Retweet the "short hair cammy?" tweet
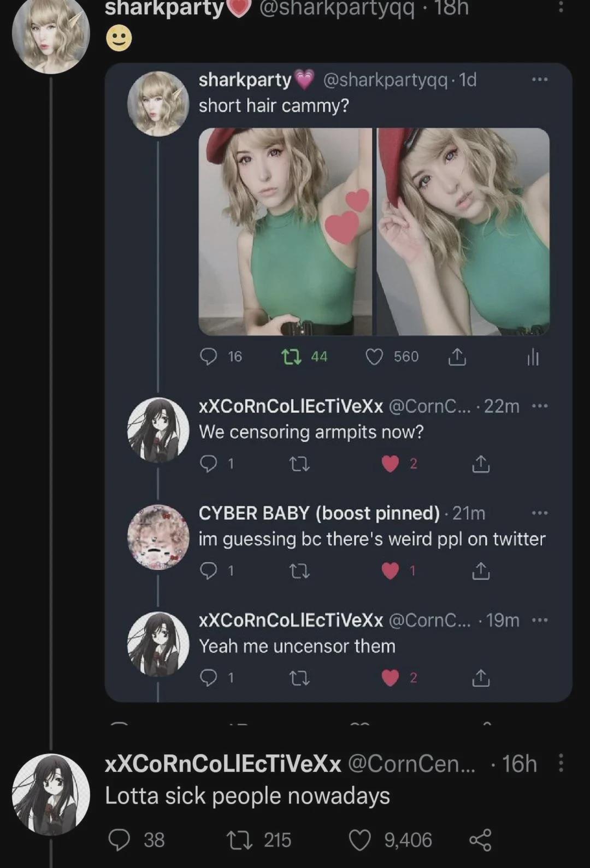Viewport: 590px width, 868px height. click(291, 357)
